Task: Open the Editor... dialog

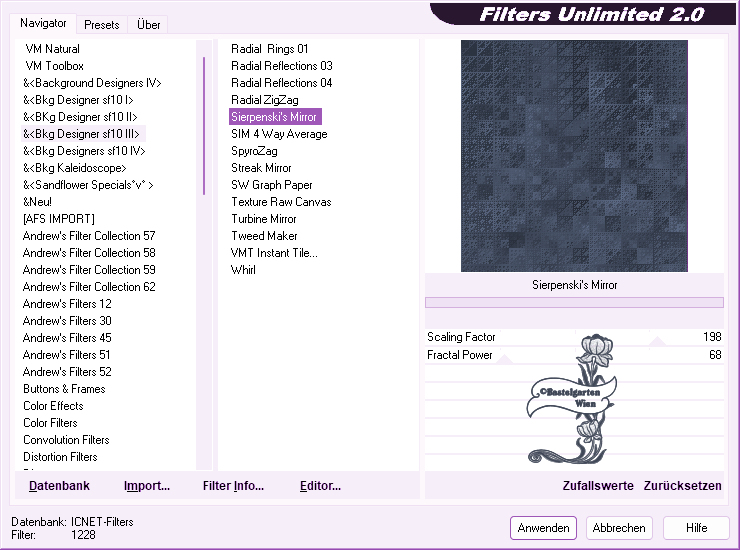Action: (x=320, y=485)
